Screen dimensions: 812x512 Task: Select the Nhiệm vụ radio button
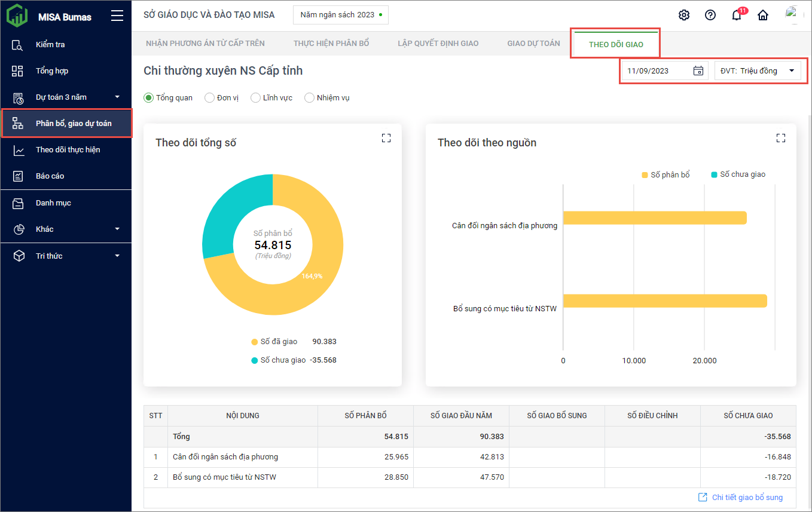point(309,97)
